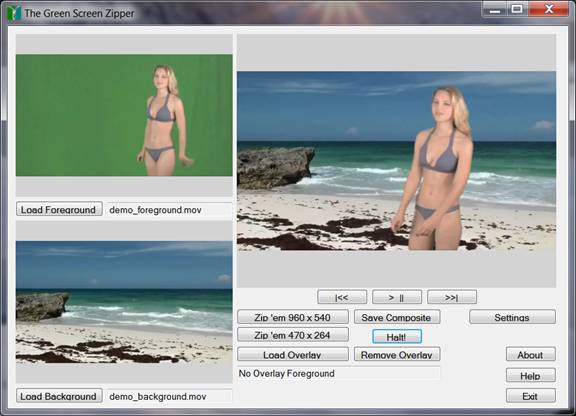Screen dimensions: 576x416
Task: Click the Green Screen Zipper app icon
Action: pos(13,13)
